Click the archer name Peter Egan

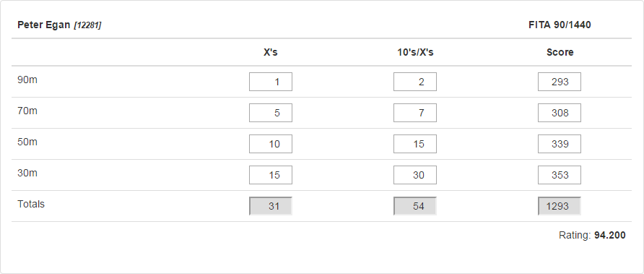click(44, 25)
